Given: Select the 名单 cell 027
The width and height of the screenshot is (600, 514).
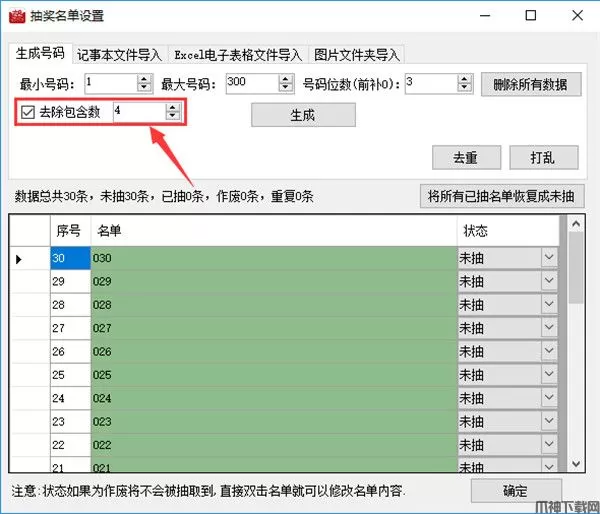Looking at the screenshot, I should (x=274, y=328).
